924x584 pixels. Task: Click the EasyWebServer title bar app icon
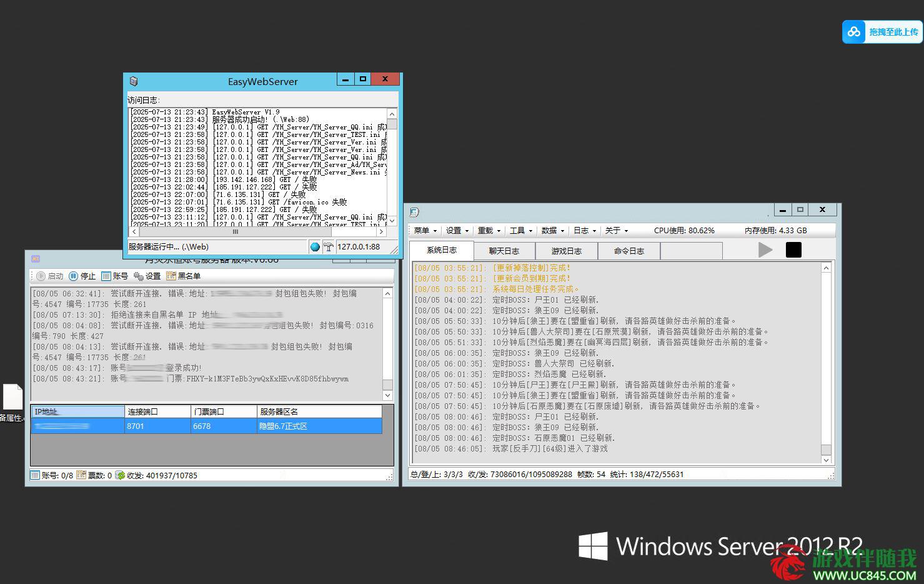tap(133, 81)
